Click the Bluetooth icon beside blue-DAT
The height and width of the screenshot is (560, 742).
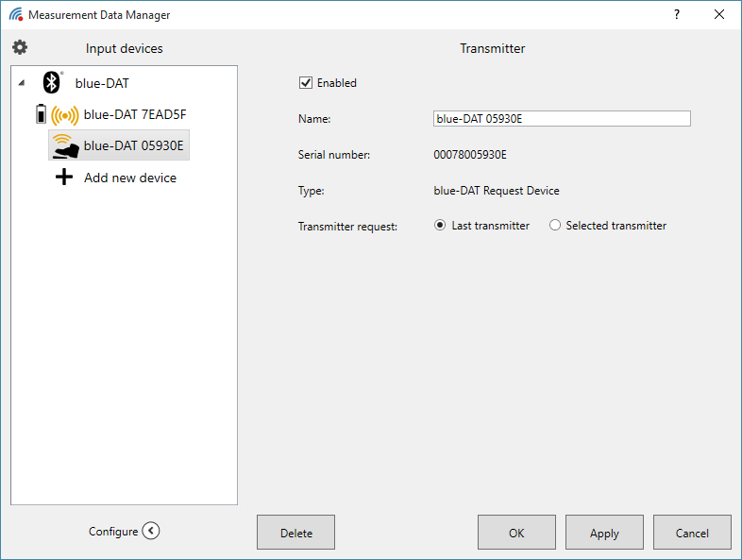(x=53, y=82)
